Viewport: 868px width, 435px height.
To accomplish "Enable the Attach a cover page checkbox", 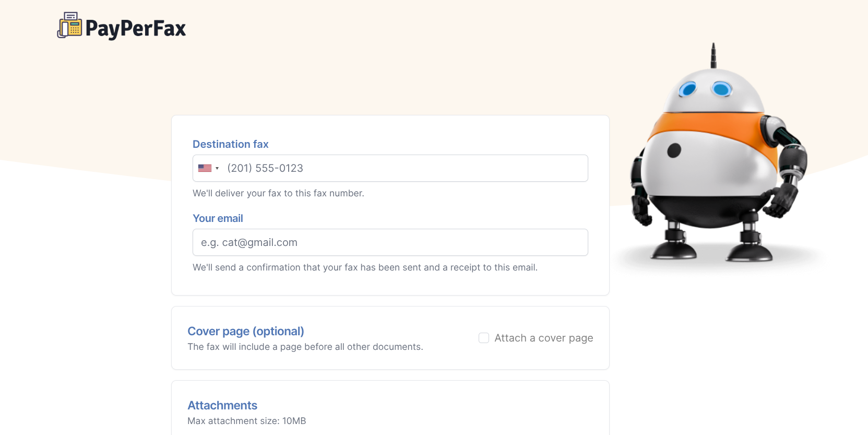I will (x=484, y=338).
